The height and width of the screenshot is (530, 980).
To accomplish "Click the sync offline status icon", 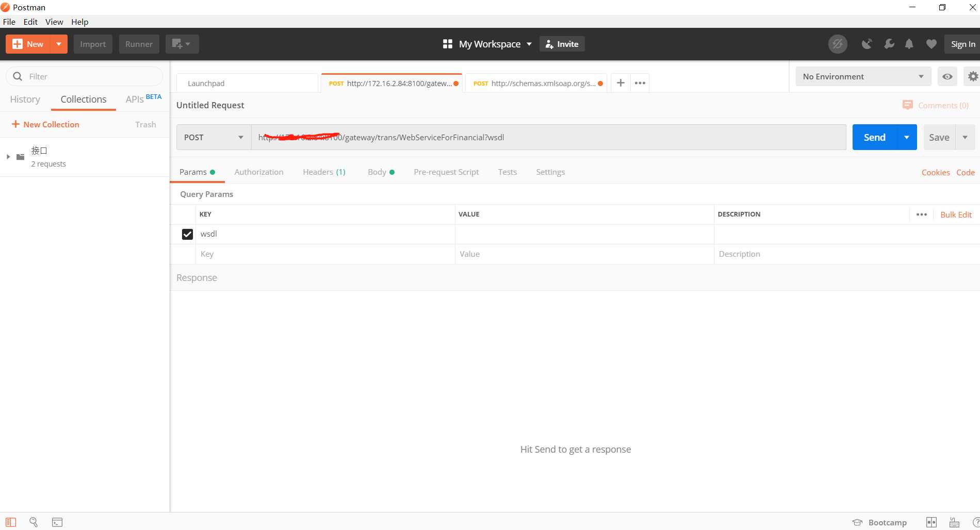I will 838,44.
